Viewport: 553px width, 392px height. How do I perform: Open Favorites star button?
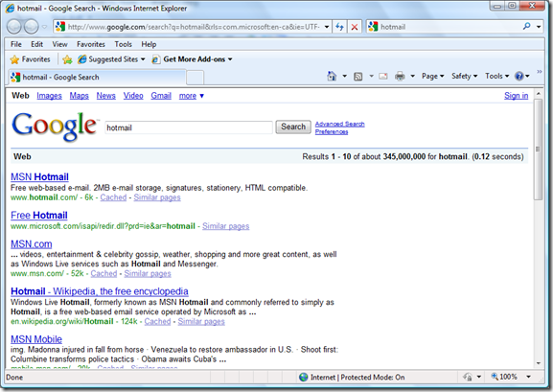pos(30,59)
